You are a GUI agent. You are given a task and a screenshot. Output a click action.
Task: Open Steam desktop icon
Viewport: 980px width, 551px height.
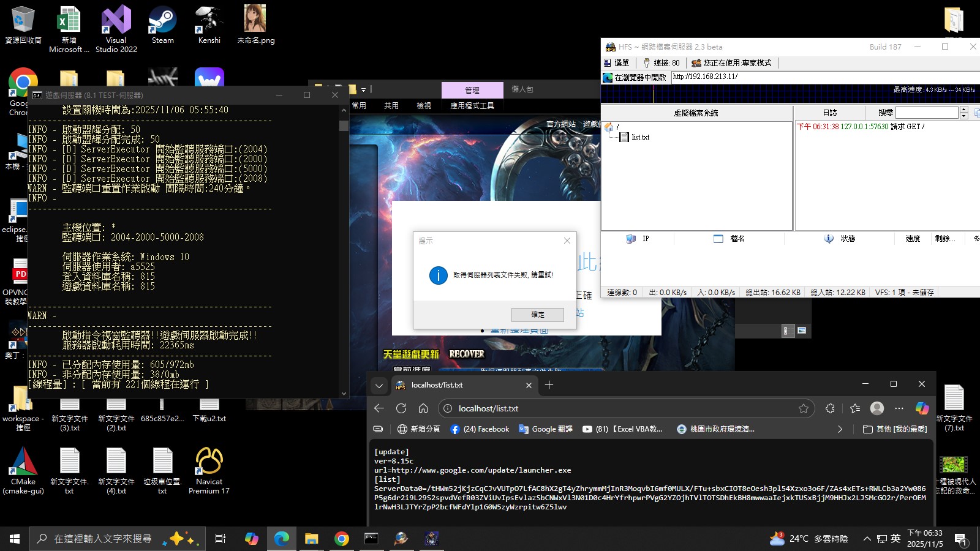163,26
